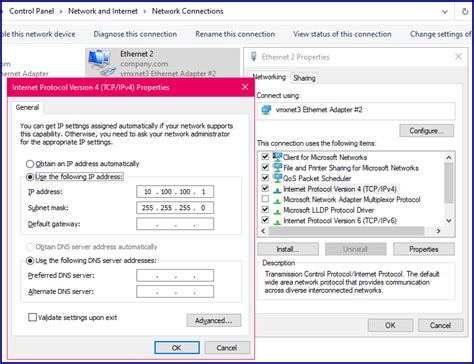Click Cancel in the IPv4 Properties dialog
The image size is (474, 364).
pyautogui.click(x=227, y=348)
